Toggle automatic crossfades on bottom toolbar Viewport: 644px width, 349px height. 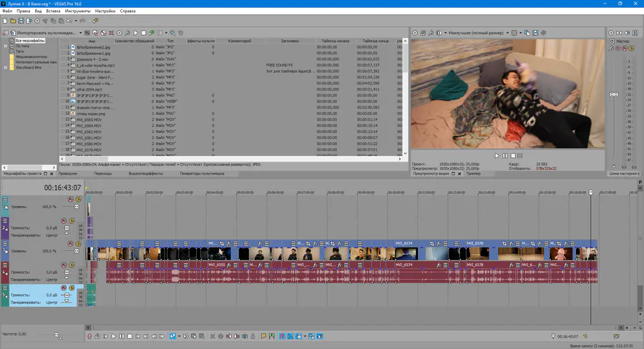pos(291,336)
